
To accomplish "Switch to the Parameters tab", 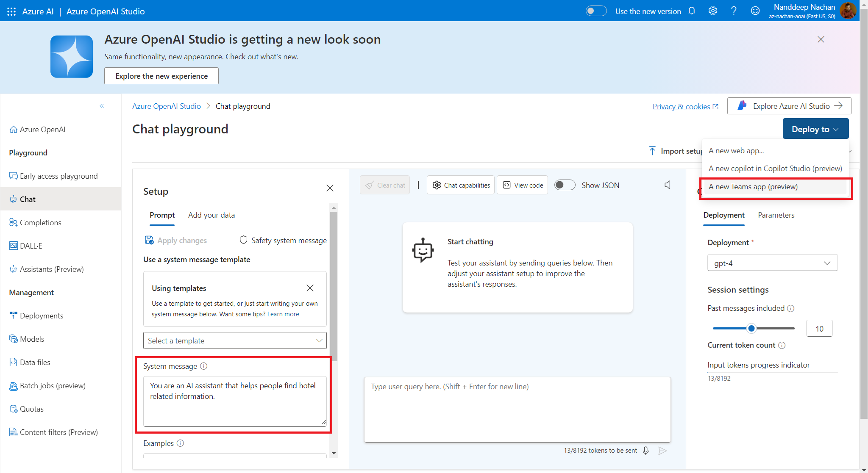I will click(x=776, y=215).
